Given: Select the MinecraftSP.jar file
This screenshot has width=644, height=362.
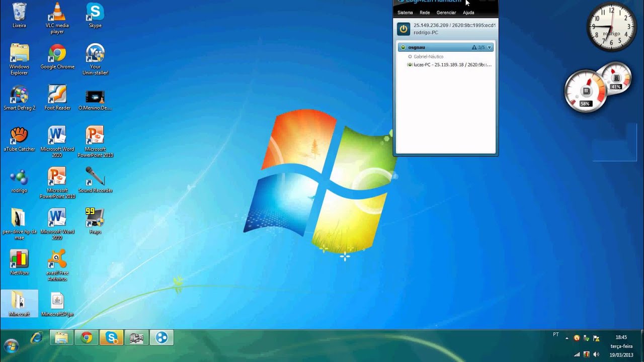Looking at the screenshot, I should click(x=57, y=304).
